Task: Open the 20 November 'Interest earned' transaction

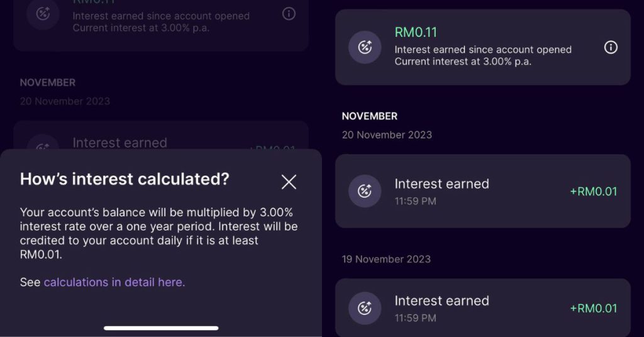Action: tap(482, 191)
